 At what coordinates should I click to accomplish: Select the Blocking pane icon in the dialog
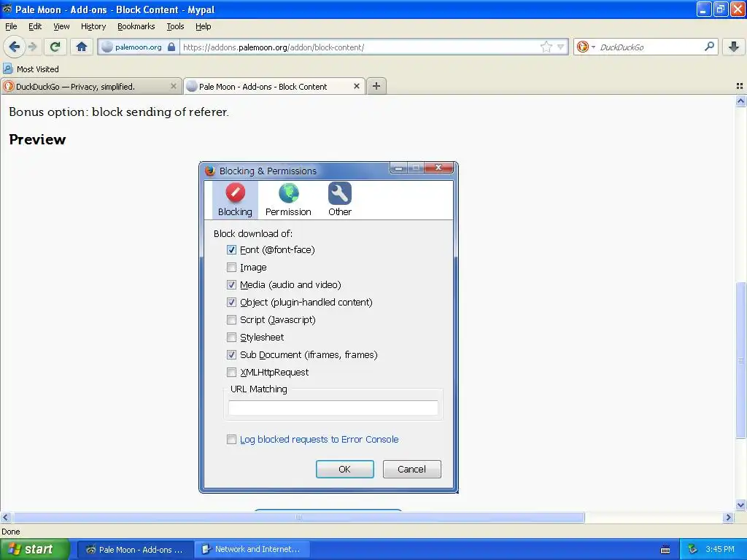(x=235, y=200)
